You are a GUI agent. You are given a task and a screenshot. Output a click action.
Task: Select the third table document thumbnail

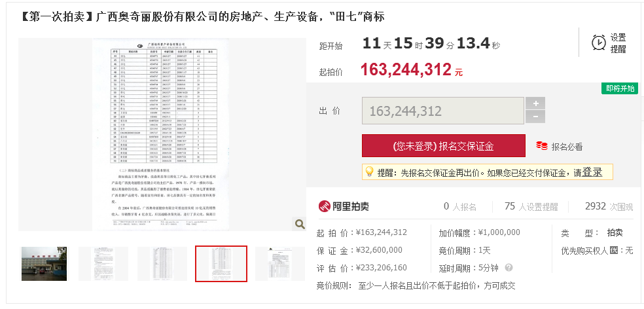(x=162, y=264)
